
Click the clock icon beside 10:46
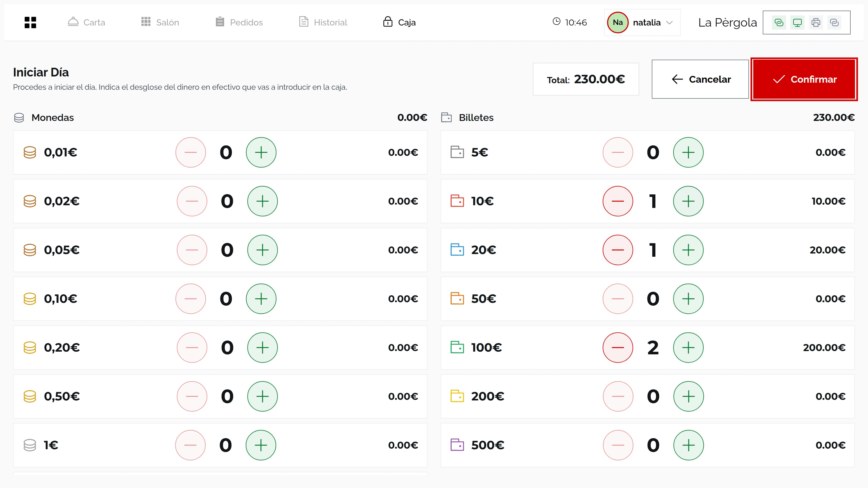[x=557, y=22]
